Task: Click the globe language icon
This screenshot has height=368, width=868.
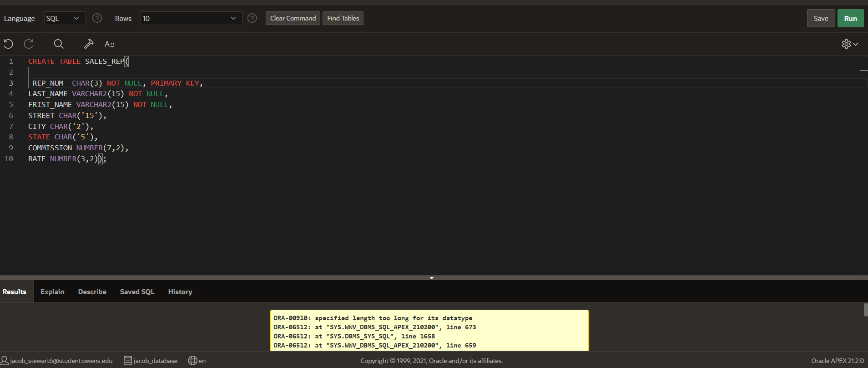Action: point(192,360)
